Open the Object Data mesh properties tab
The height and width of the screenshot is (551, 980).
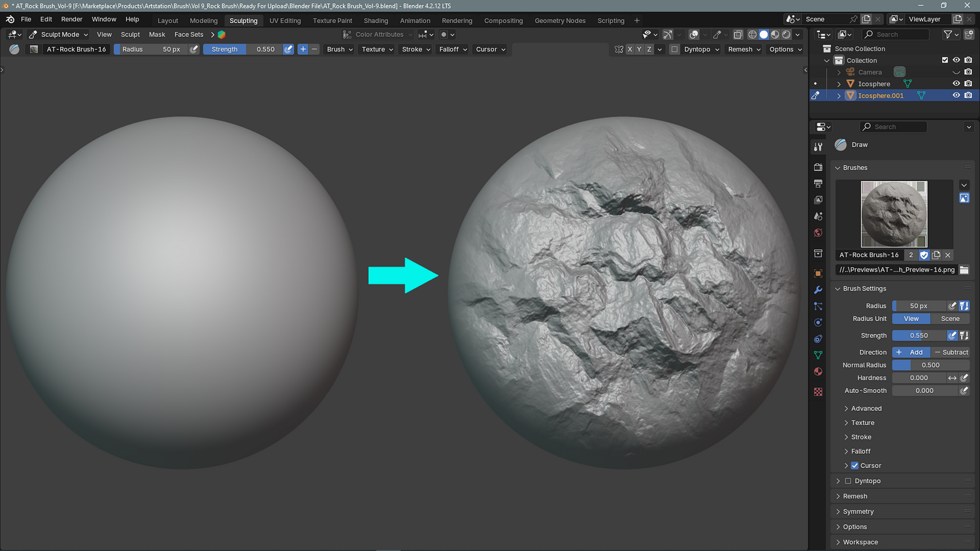[818, 355]
